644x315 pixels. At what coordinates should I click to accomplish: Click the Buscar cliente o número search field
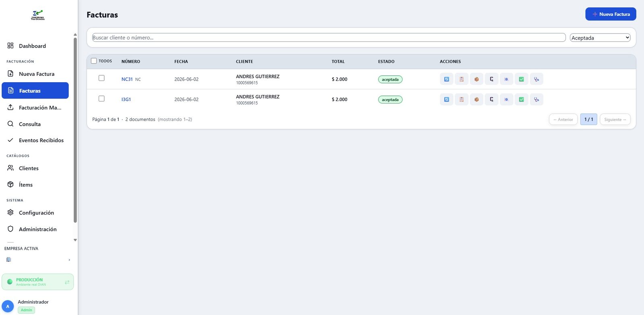point(329,37)
